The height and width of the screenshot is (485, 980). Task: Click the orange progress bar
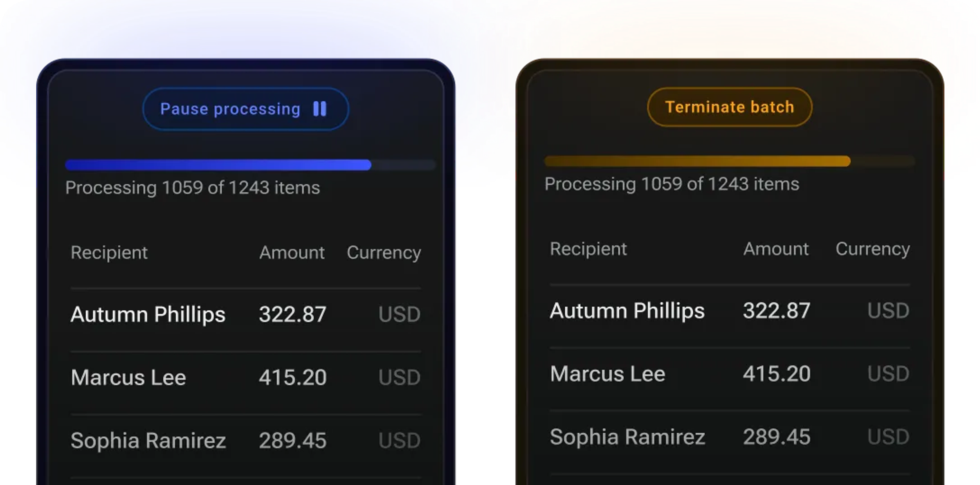coord(730,161)
